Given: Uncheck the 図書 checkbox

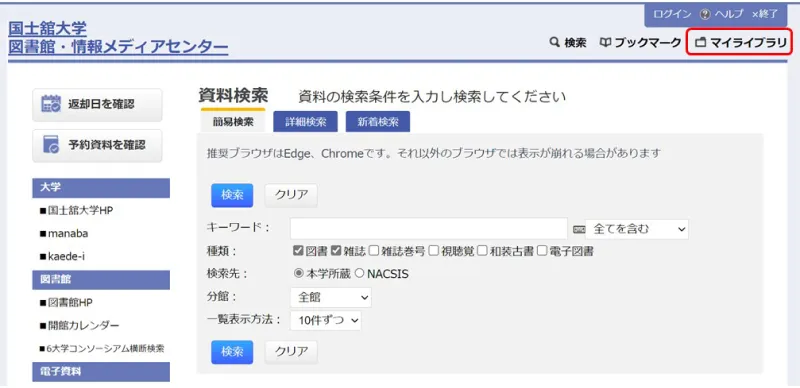Looking at the screenshot, I should (298, 251).
